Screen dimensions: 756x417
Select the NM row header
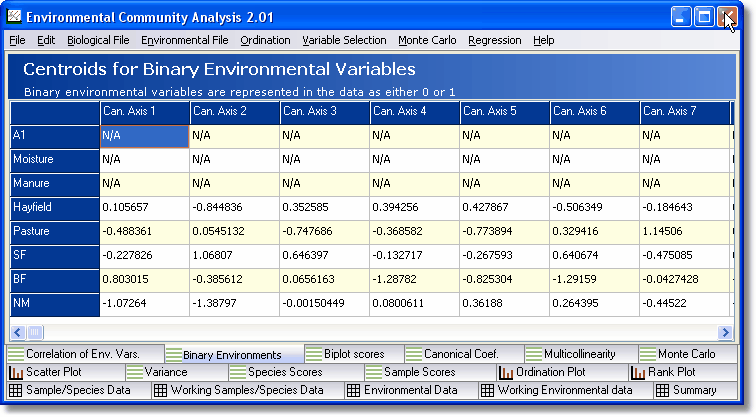tap(55, 305)
